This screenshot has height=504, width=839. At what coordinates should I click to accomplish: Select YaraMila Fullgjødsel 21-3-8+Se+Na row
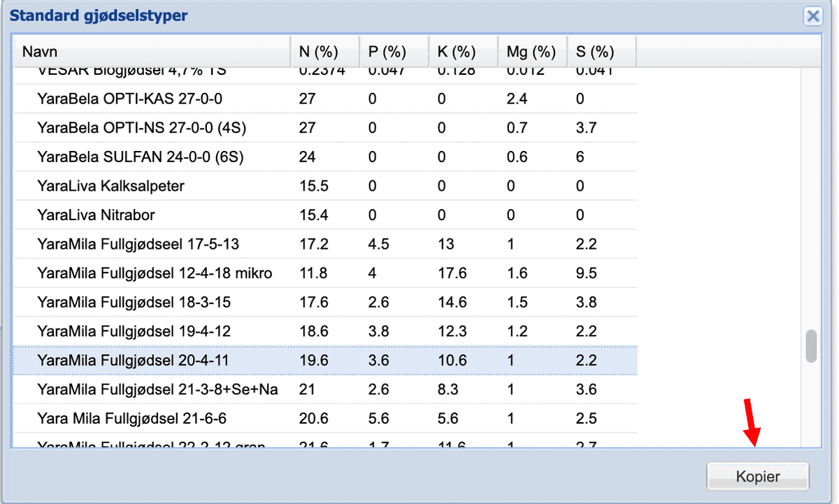[x=325, y=389]
